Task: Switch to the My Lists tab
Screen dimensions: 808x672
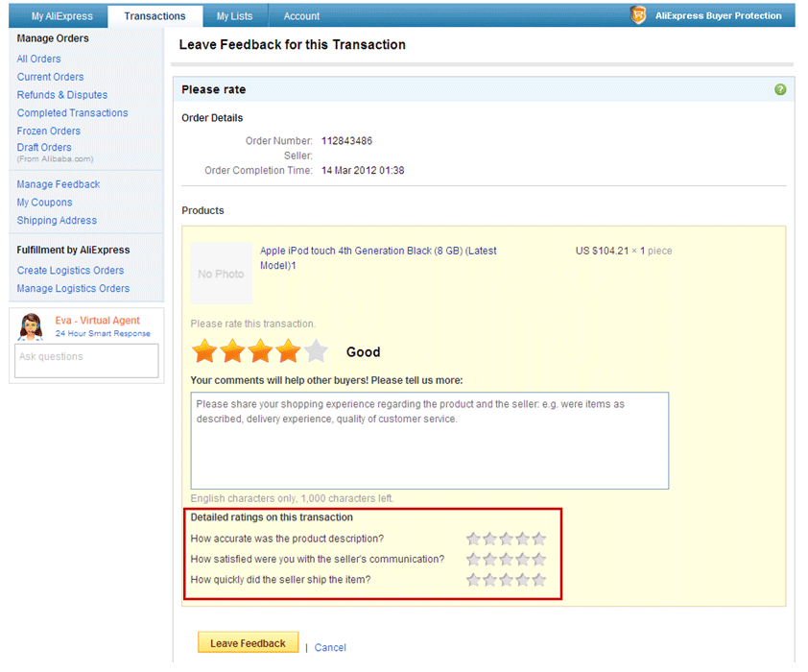Action: tap(235, 16)
